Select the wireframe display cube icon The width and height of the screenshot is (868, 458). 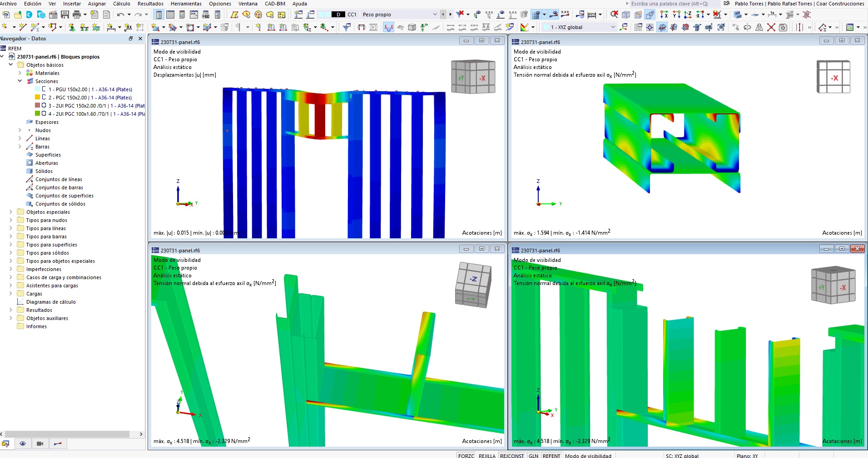(x=626, y=15)
